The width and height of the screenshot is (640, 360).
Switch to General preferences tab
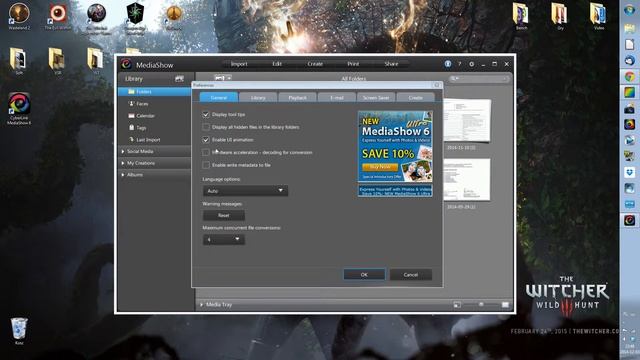pyautogui.click(x=219, y=98)
